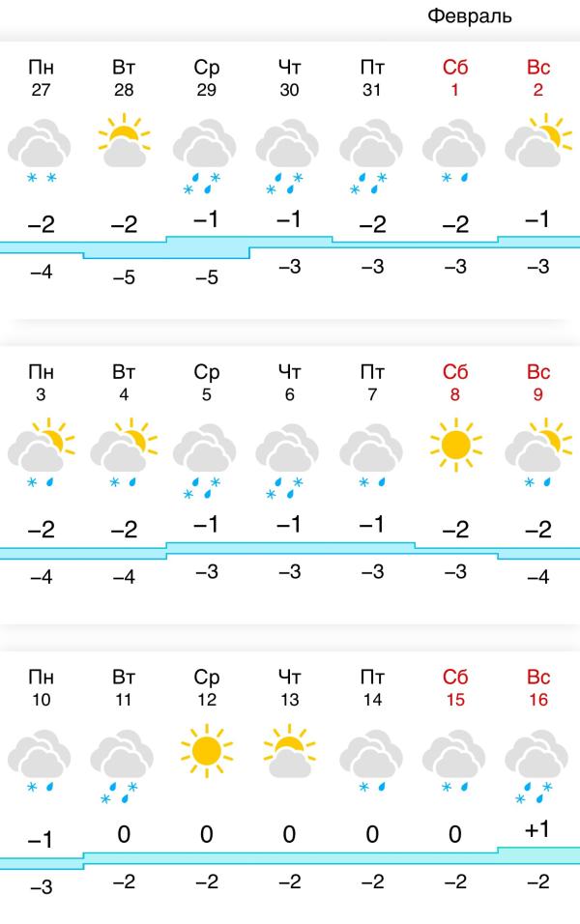Select the day Чт 6 header

(x=289, y=383)
